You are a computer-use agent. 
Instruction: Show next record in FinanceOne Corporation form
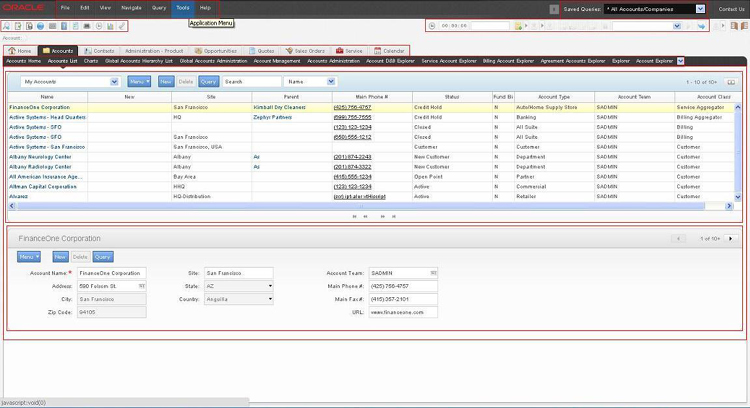coord(730,238)
